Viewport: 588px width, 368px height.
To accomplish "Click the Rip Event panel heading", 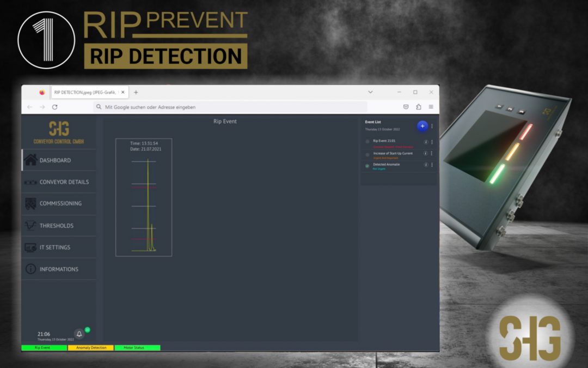I will point(225,121).
